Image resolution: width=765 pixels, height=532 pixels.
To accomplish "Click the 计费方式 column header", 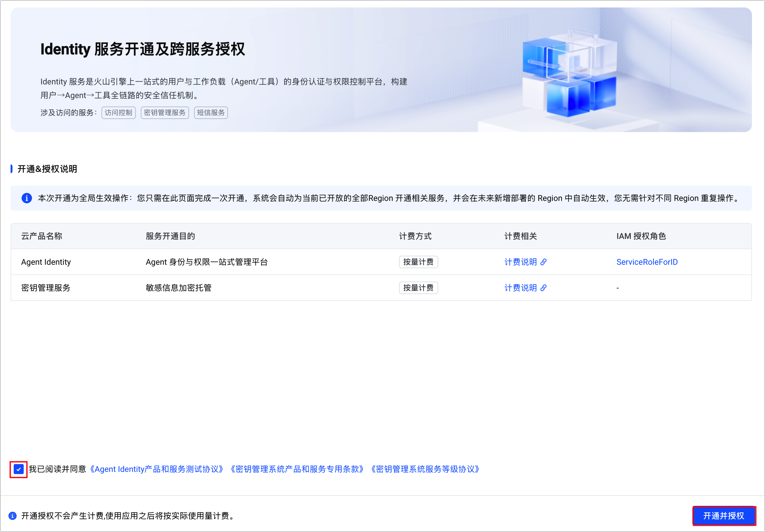I will (x=415, y=236).
